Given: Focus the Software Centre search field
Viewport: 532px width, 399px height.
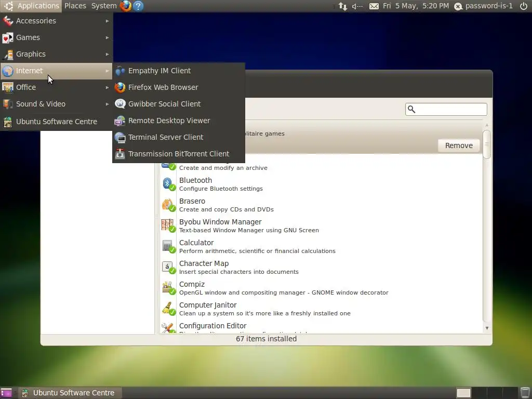Looking at the screenshot, I should pos(446,109).
